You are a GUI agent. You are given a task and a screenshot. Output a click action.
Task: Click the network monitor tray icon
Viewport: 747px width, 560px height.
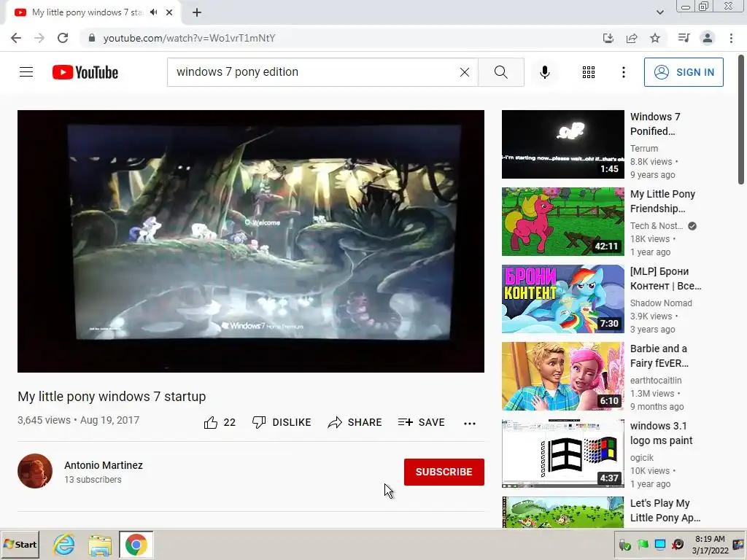tap(660, 544)
